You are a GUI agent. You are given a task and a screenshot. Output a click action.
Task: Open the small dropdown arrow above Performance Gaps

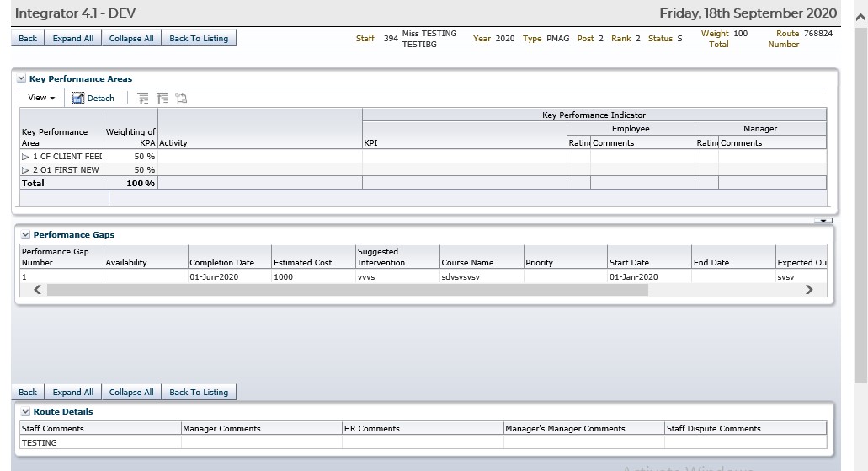coord(823,221)
